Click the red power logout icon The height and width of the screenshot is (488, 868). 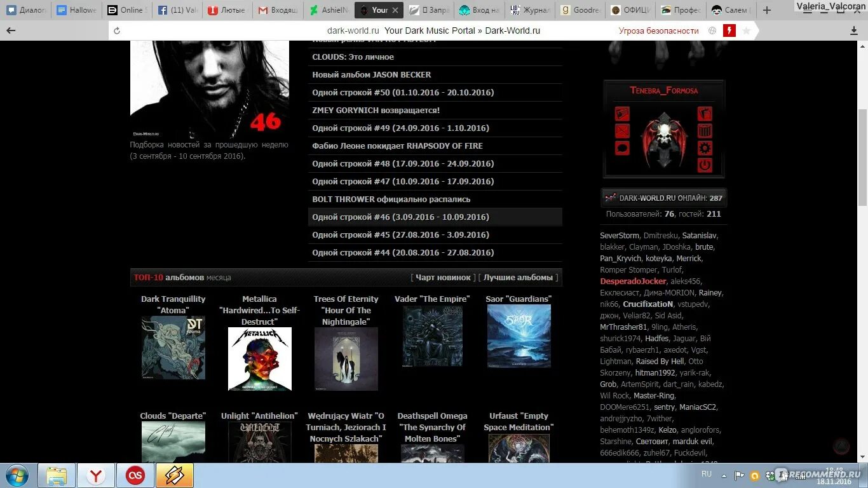(705, 165)
